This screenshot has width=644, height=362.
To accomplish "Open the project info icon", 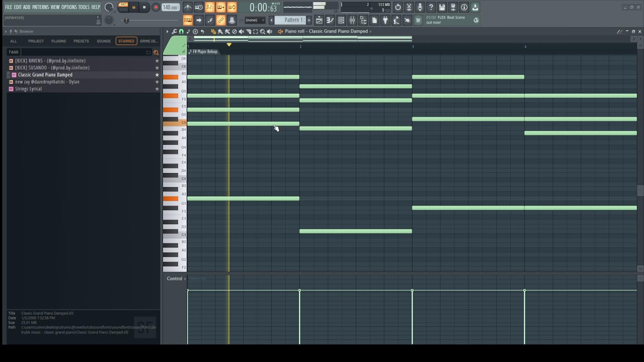I will tap(464, 7).
